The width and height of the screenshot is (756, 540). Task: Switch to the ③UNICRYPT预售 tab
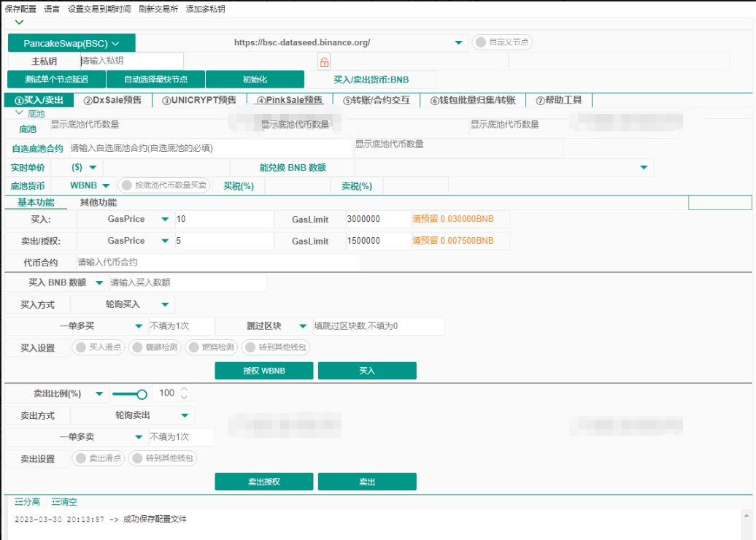[199, 100]
